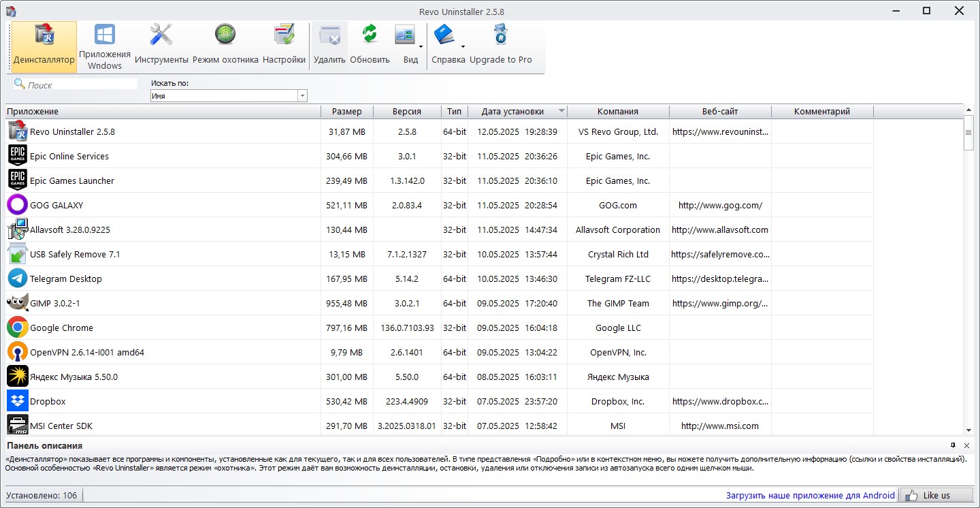Sort by the Тип column header
The width and height of the screenshot is (980, 508).
click(x=455, y=111)
